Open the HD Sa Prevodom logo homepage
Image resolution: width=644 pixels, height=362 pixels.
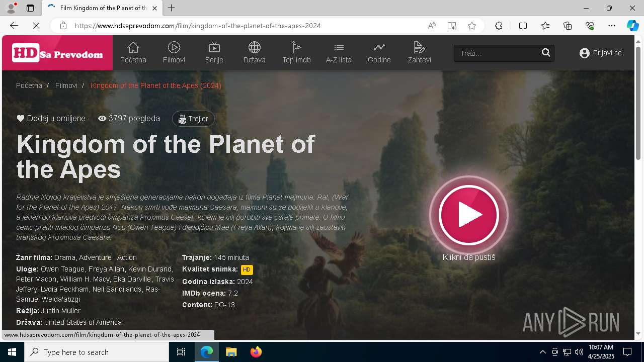coord(57,53)
